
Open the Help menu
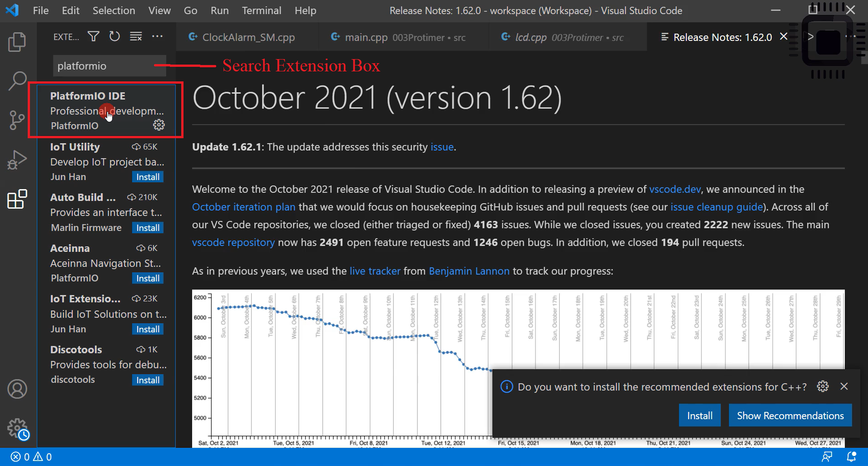point(305,10)
